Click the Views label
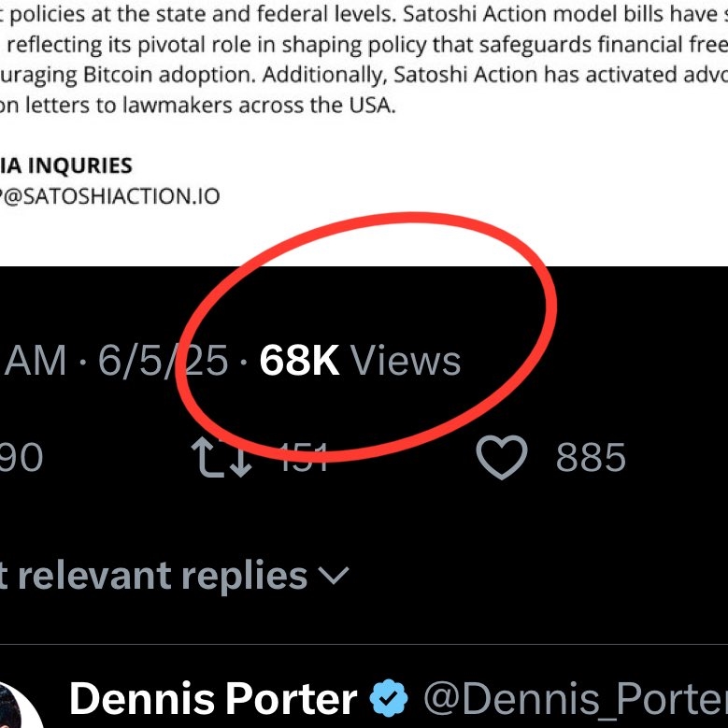Screen dimensions: 728x728 click(406, 361)
